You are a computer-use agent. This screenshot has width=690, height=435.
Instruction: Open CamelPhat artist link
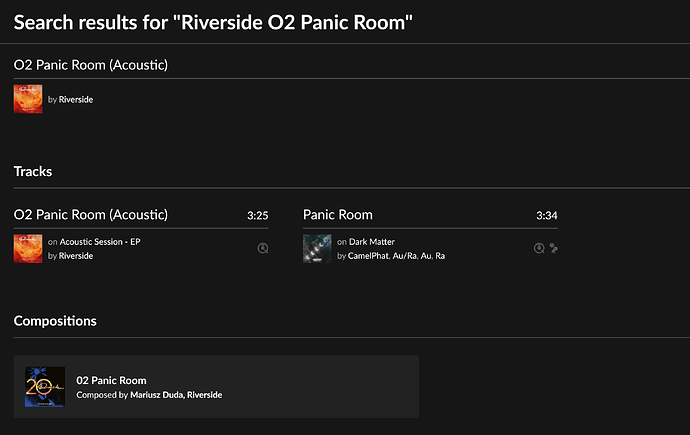point(368,256)
